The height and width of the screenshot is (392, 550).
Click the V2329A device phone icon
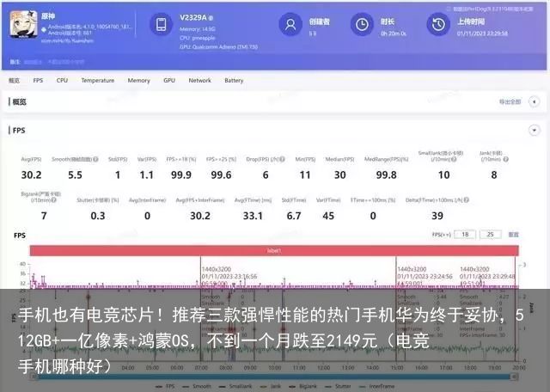pos(162,25)
